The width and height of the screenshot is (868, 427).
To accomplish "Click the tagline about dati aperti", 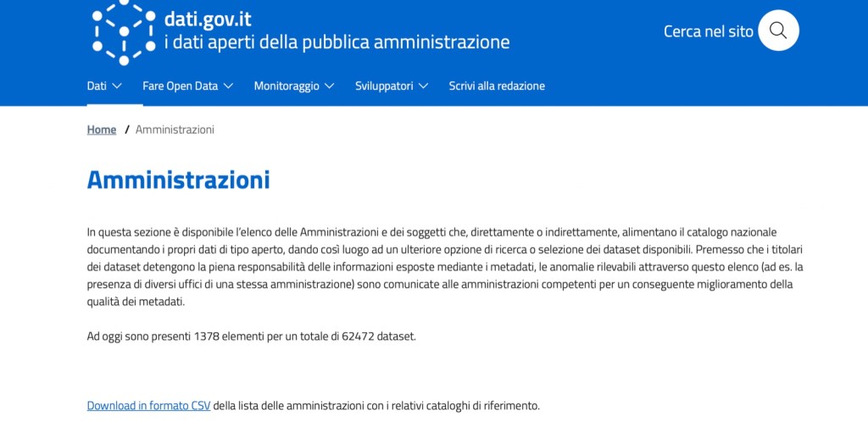I will pos(337,42).
